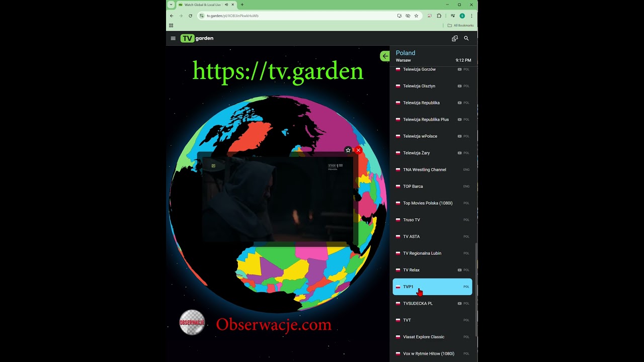Close the Watch Global & Local Live tab
Image resolution: width=644 pixels, height=362 pixels.
[232, 5]
